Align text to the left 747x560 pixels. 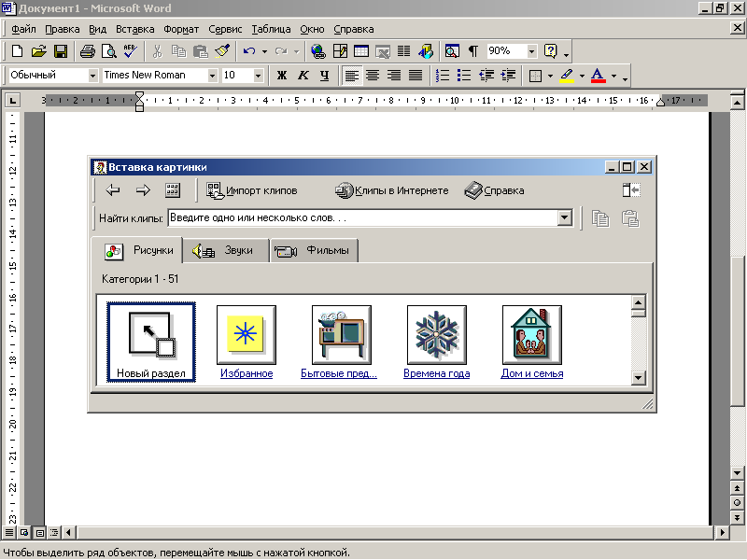(352, 76)
